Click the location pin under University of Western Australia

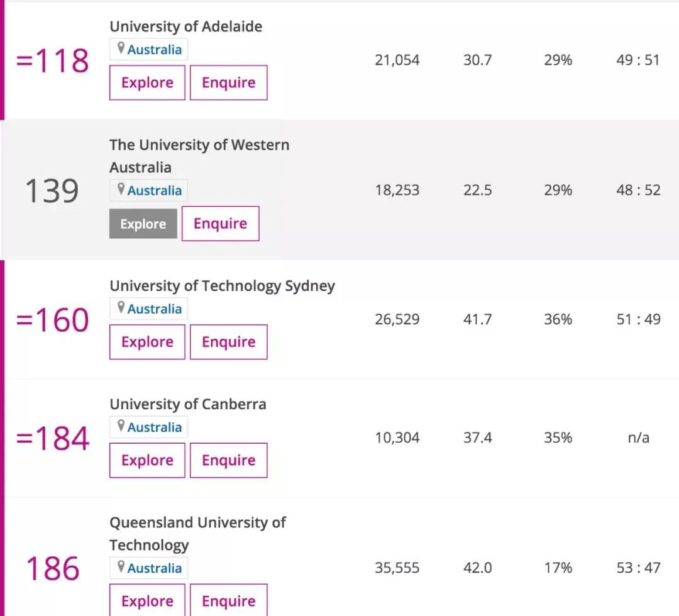click(121, 189)
